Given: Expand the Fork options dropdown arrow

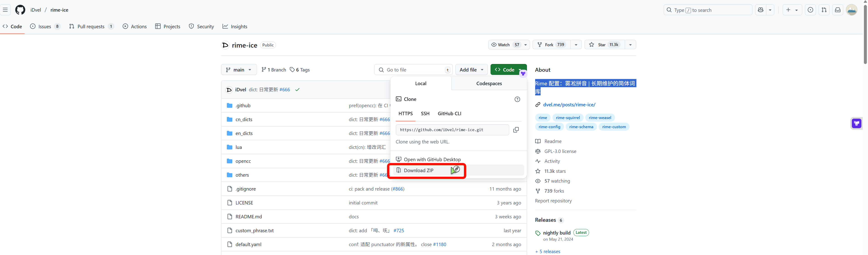Looking at the screenshot, I should pos(576,45).
